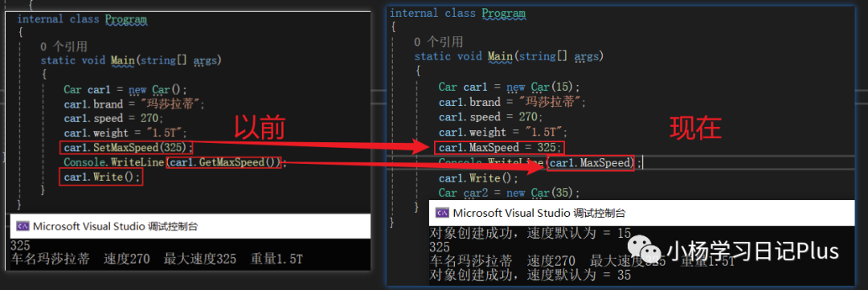
Task: Click the red 以前 annotation label
Action: point(260,128)
